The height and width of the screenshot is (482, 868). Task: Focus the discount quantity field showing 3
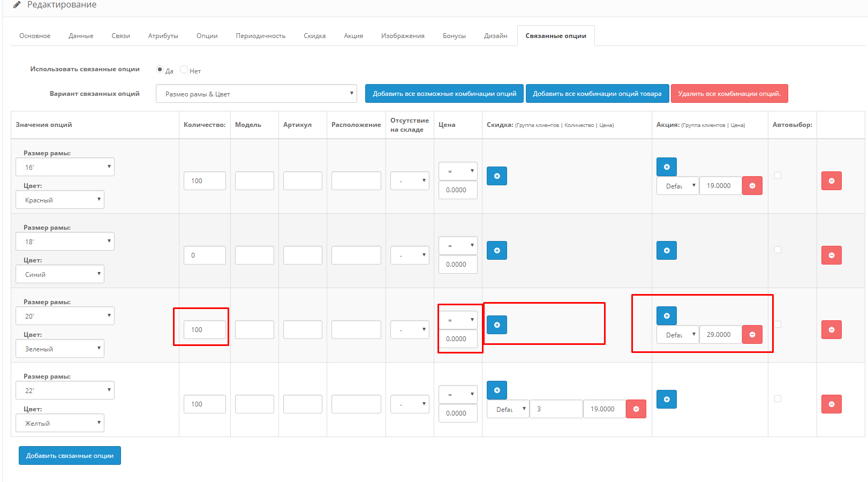(x=556, y=409)
